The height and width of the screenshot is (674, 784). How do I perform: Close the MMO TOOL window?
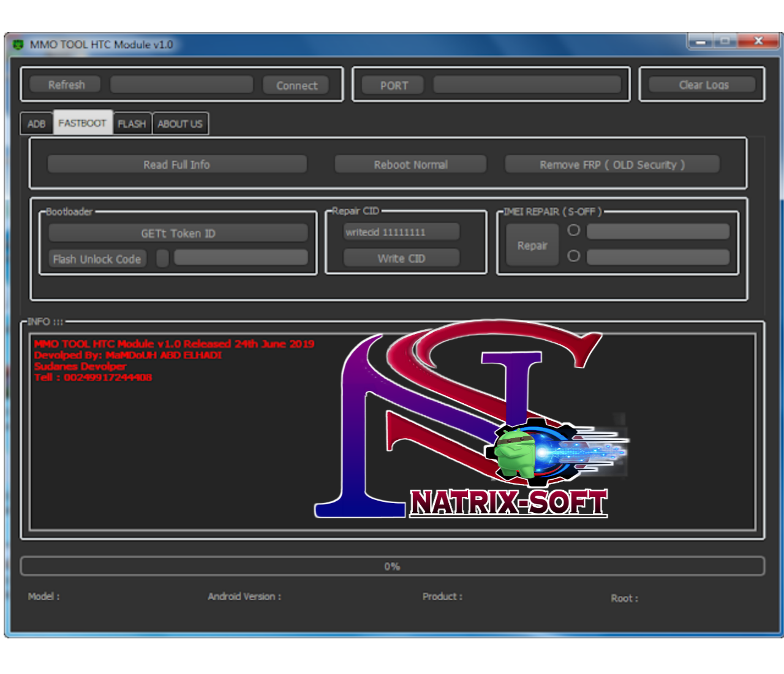[758, 41]
